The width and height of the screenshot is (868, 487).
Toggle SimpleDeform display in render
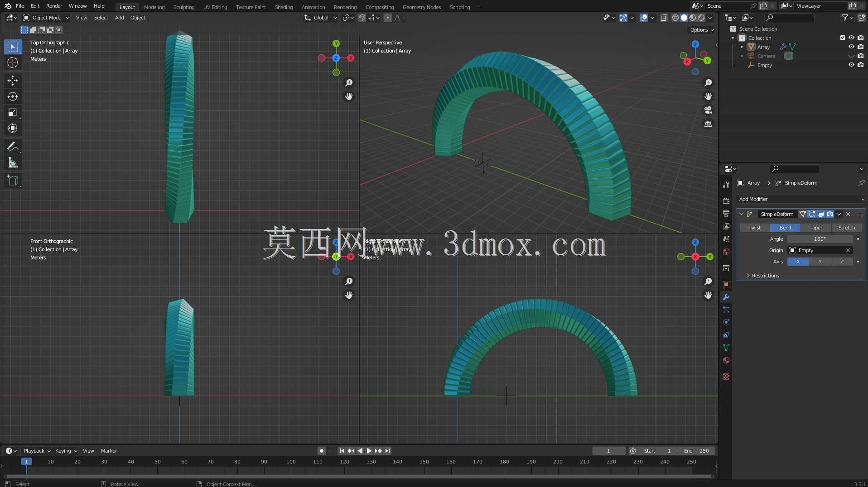point(829,214)
